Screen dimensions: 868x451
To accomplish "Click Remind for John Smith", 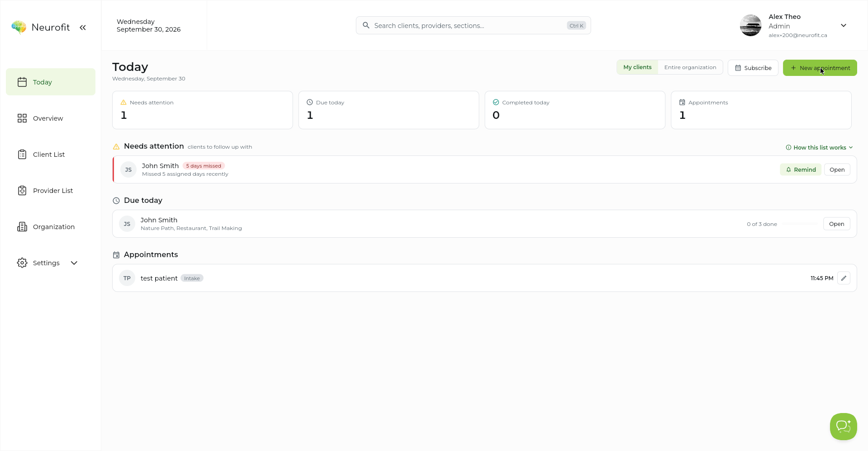I will pos(801,169).
